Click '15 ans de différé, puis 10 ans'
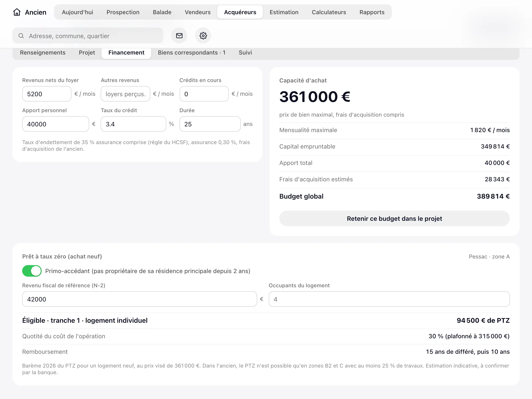This screenshot has height=399, width=532. coord(468,352)
